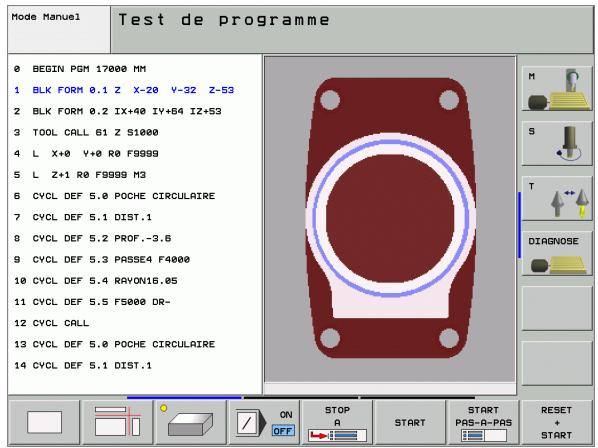Click the T tool change softkey
The image size is (598, 448).
[x=556, y=198]
